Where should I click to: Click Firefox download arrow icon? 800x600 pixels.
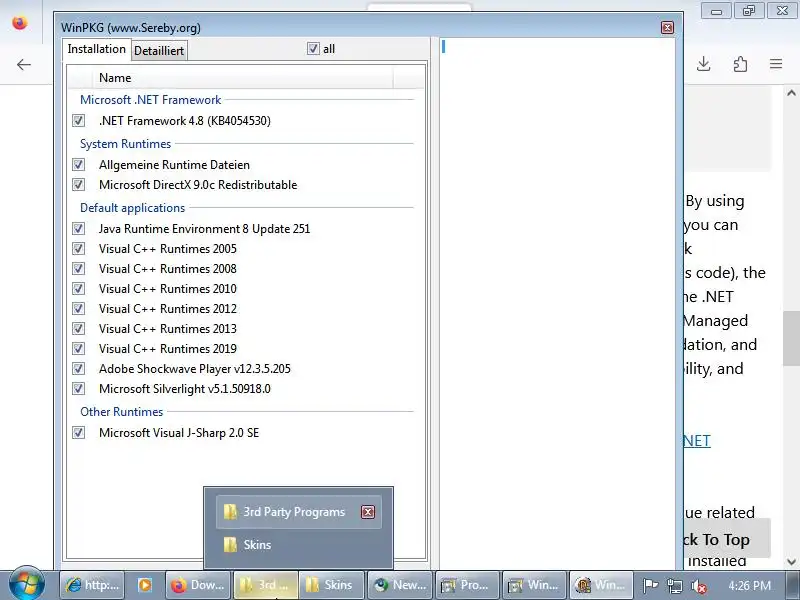coord(704,64)
